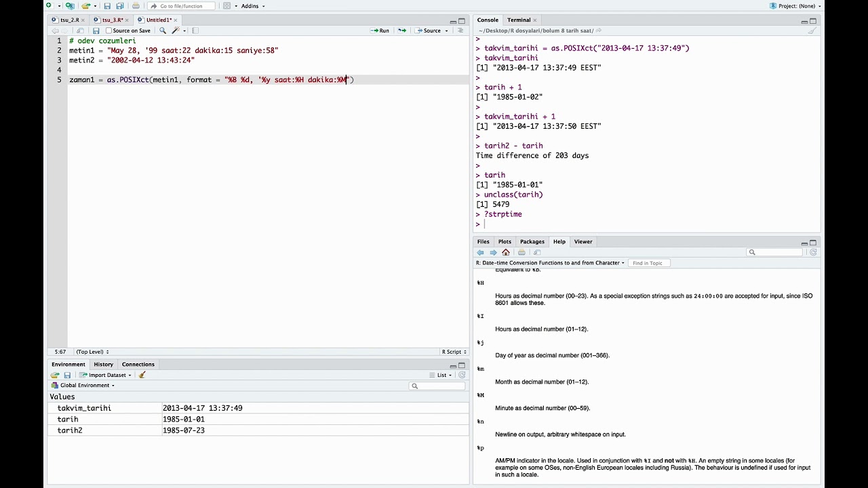Image resolution: width=868 pixels, height=488 pixels.
Task: Click the Go back arrow in editor toolbar
Action: tap(55, 30)
